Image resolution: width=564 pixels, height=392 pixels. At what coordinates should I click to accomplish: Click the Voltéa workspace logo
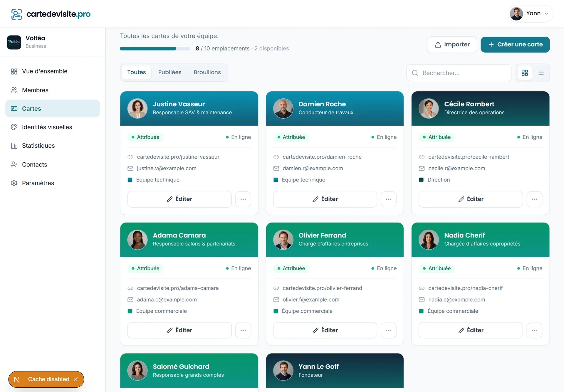tap(14, 42)
